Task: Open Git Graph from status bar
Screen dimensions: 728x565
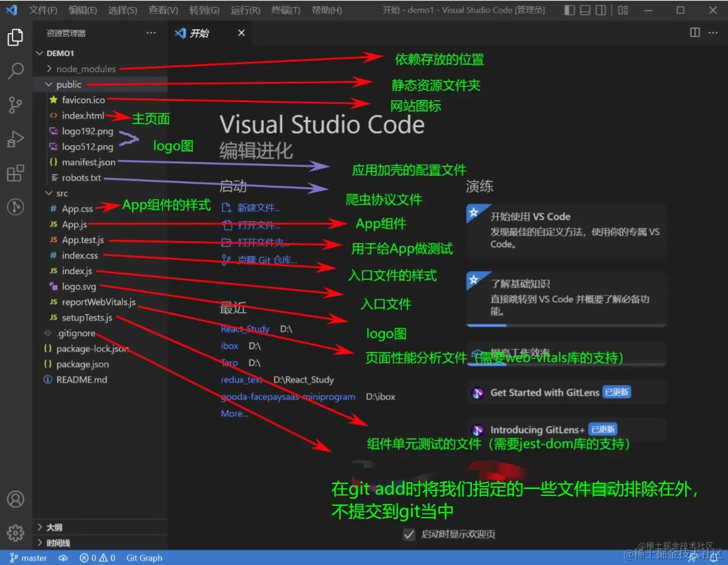Action: point(144,558)
